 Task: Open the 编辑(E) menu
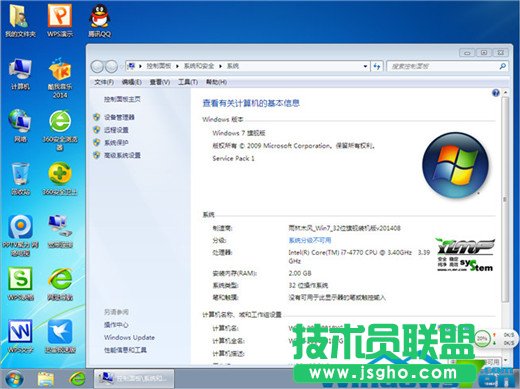(131, 82)
